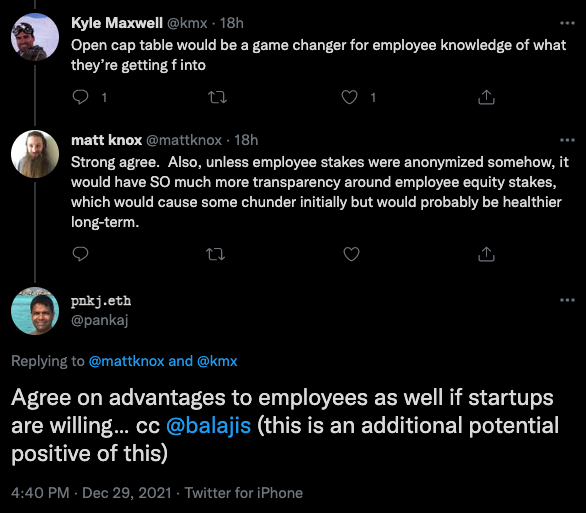The height and width of the screenshot is (513, 586).
Task: Open @mattknox in the Replying to line
Action: (127, 361)
